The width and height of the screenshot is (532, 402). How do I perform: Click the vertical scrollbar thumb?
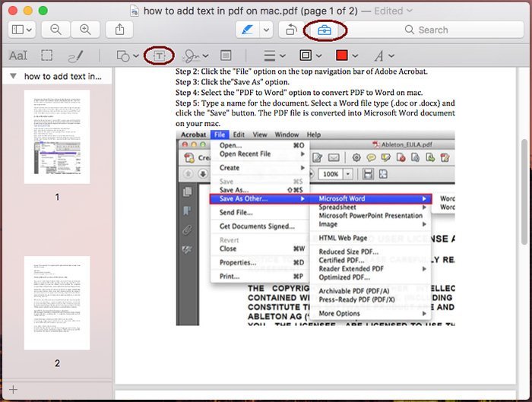[x=524, y=192]
